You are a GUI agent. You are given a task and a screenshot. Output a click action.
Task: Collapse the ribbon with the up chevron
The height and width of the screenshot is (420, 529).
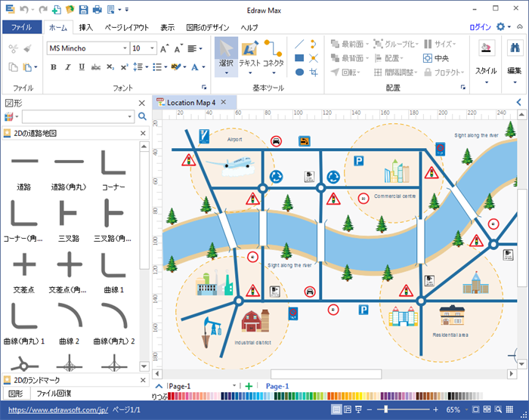tap(520, 26)
